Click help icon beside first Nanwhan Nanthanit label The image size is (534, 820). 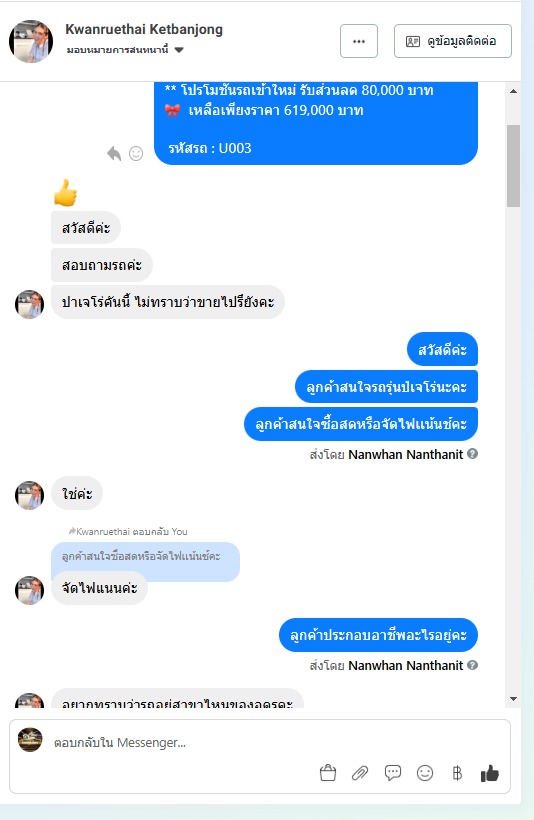[x=472, y=454]
